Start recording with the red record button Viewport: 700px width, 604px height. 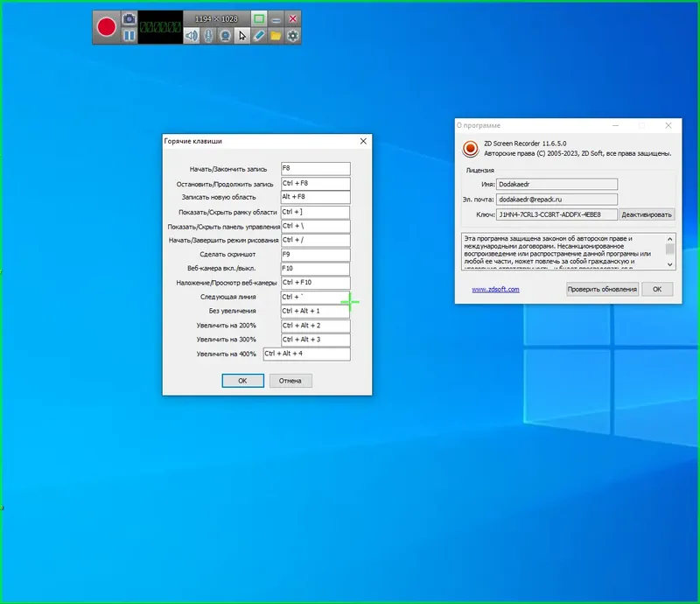pos(106,25)
